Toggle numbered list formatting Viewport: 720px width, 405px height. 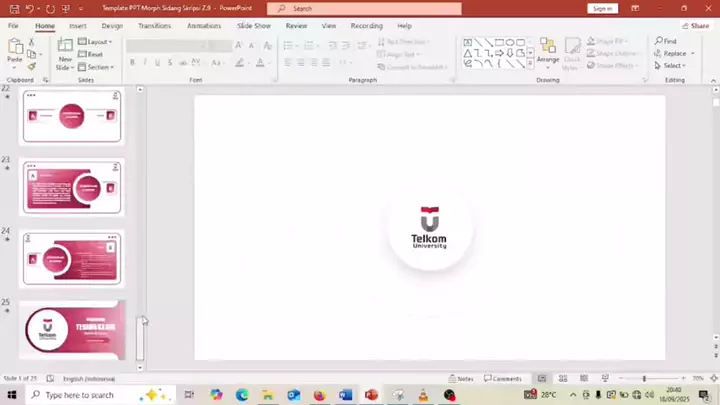pyautogui.click(x=309, y=45)
